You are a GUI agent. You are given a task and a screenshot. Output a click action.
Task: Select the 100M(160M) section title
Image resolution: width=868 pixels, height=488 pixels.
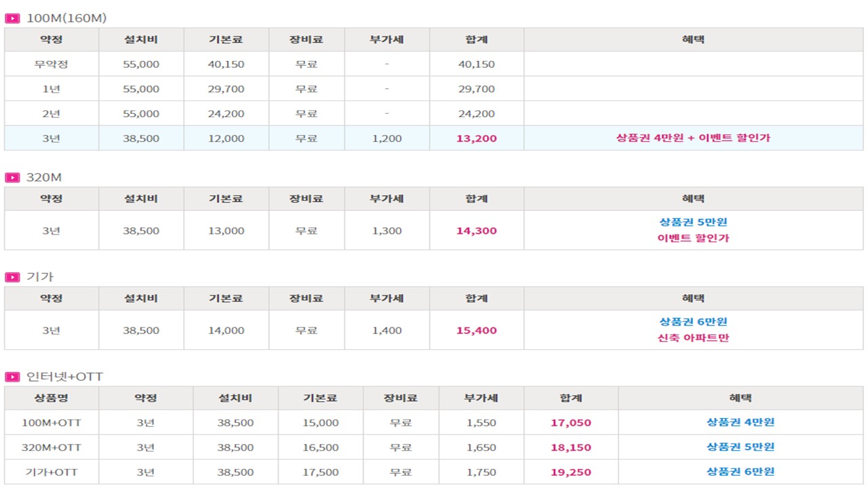(66, 18)
